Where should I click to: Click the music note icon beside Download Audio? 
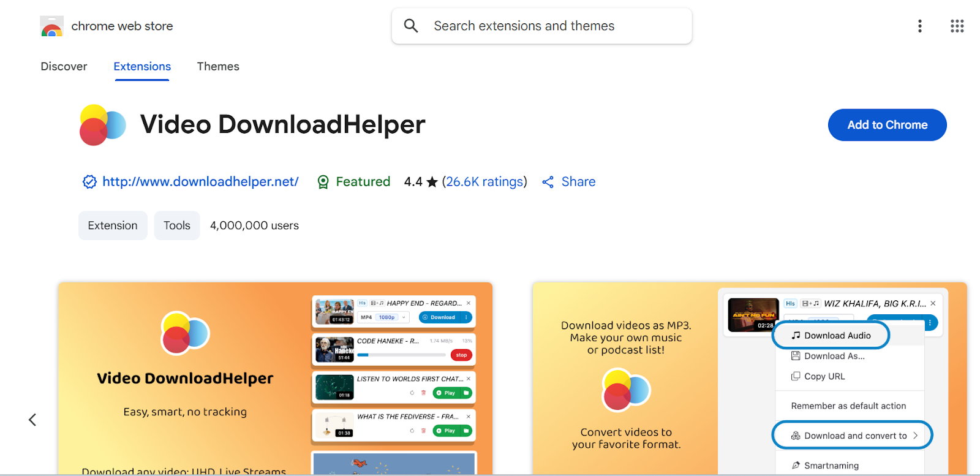[x=796, y=336]
